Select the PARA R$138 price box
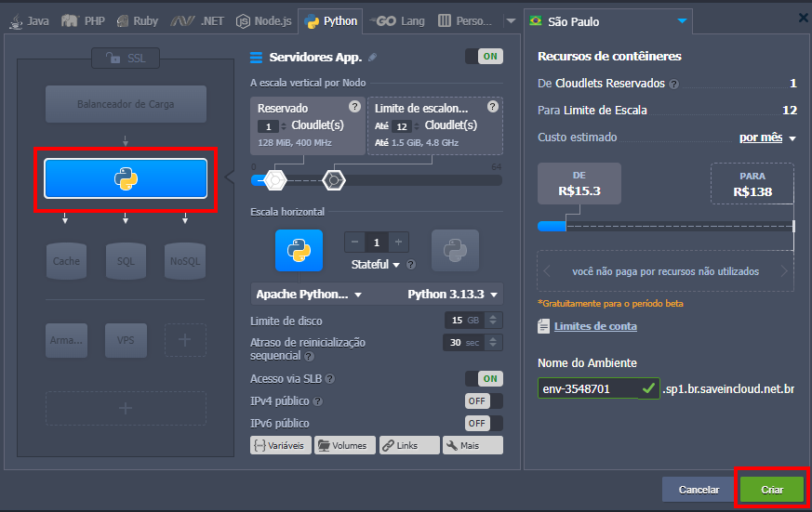Image resolution: width=812 pixels, height=512 pixels. tap(752, 184)
